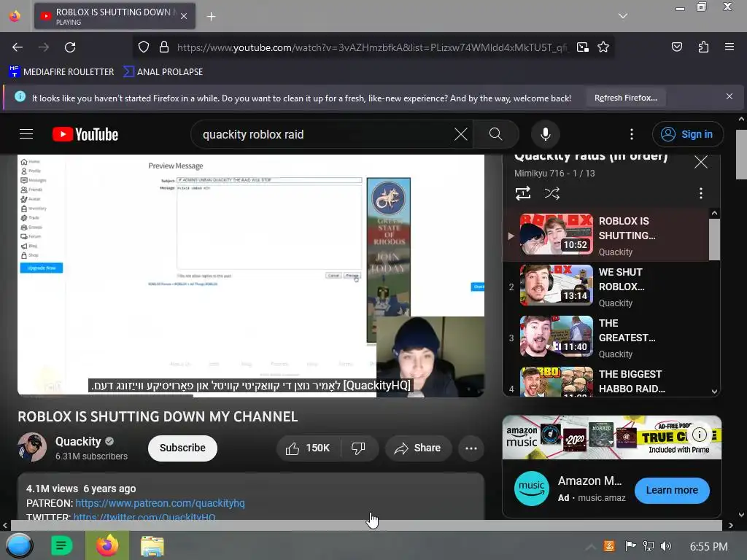Click the video player area
Viewport: 747px width, 560px height.
(251, 275)
